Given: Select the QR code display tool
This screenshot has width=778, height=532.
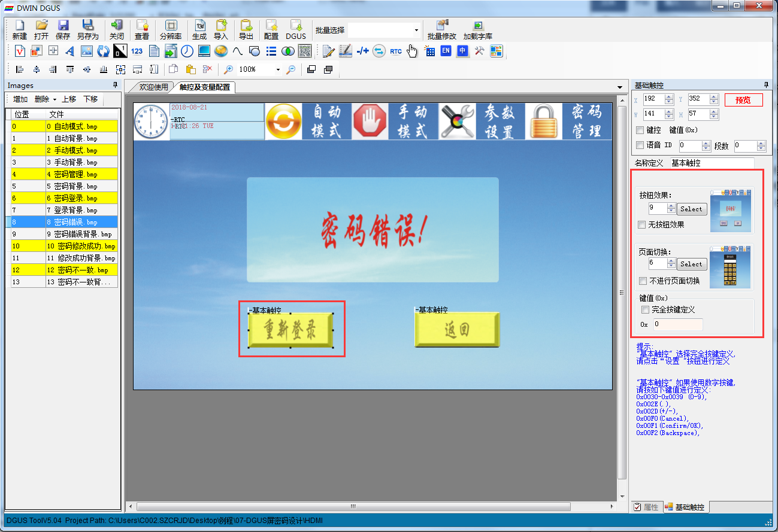Looking at the screenshot, I should click(305, 51).
